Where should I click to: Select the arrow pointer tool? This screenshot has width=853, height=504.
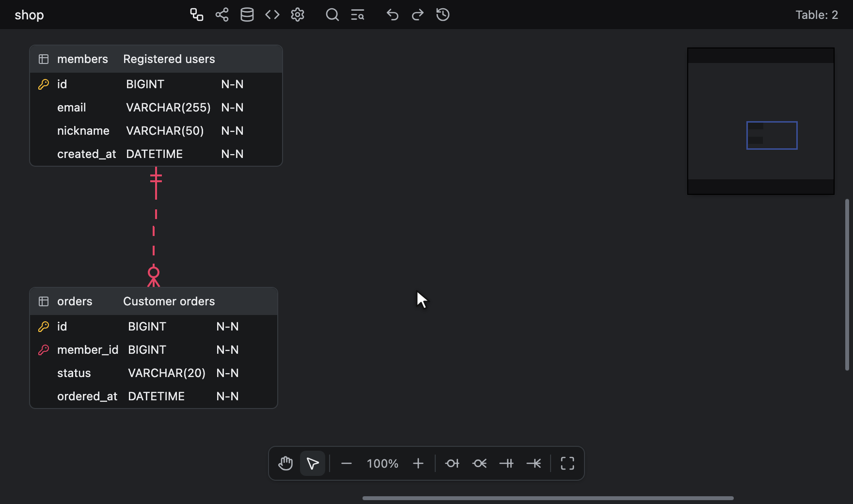click(313, 463)
